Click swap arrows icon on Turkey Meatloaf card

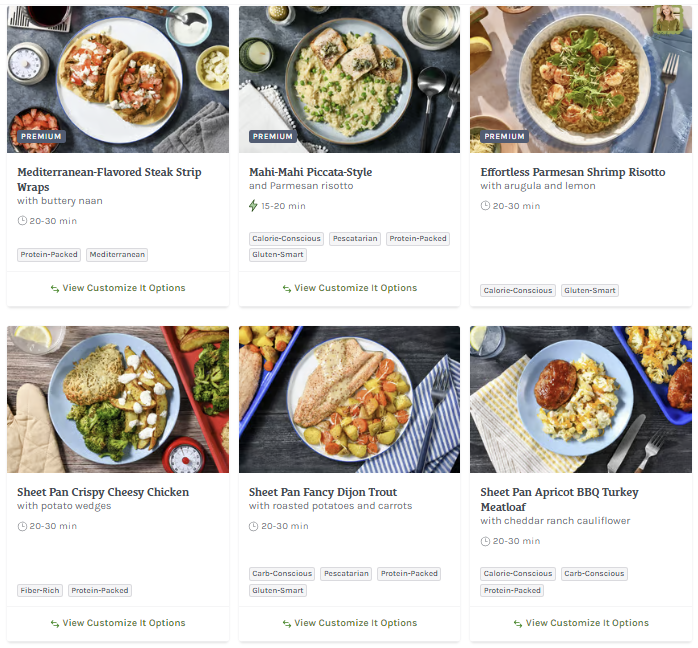[x=518, y=623]
